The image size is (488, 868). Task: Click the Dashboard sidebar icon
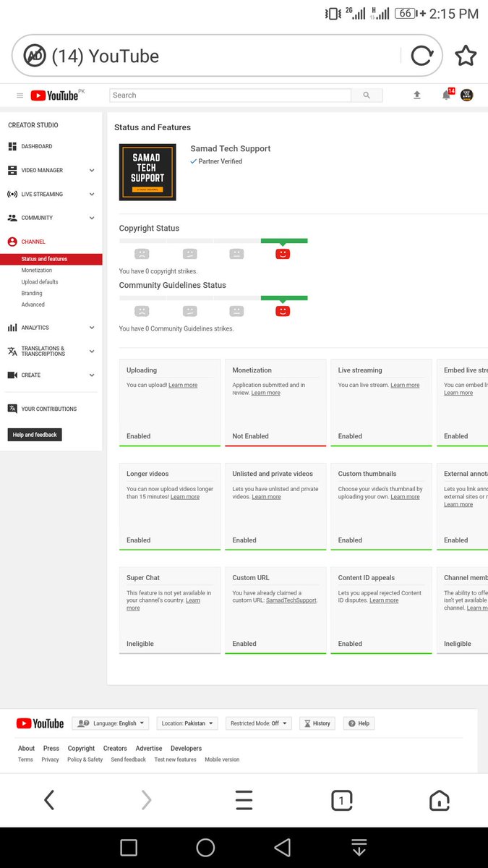click(12, 146)
